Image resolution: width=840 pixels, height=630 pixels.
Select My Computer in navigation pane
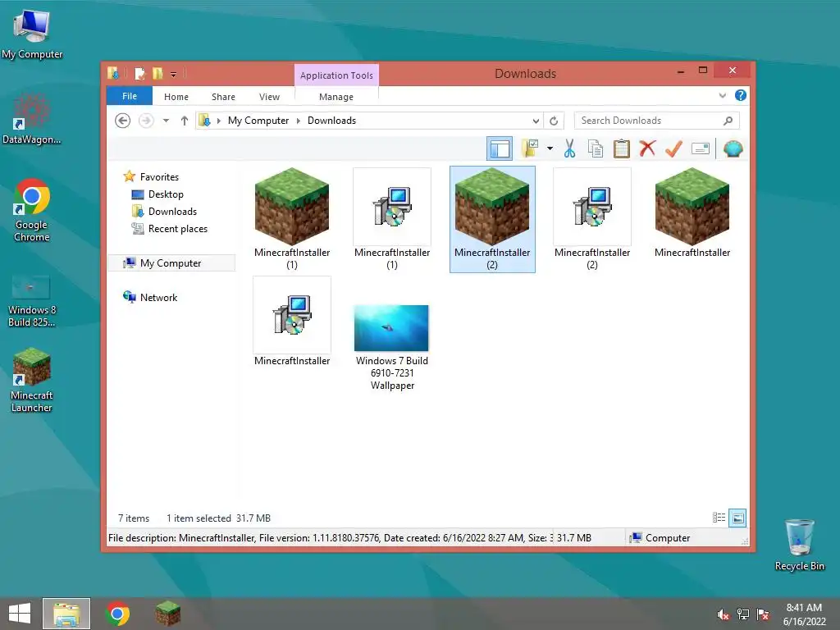pyautogui.click(x=171, y=263)
